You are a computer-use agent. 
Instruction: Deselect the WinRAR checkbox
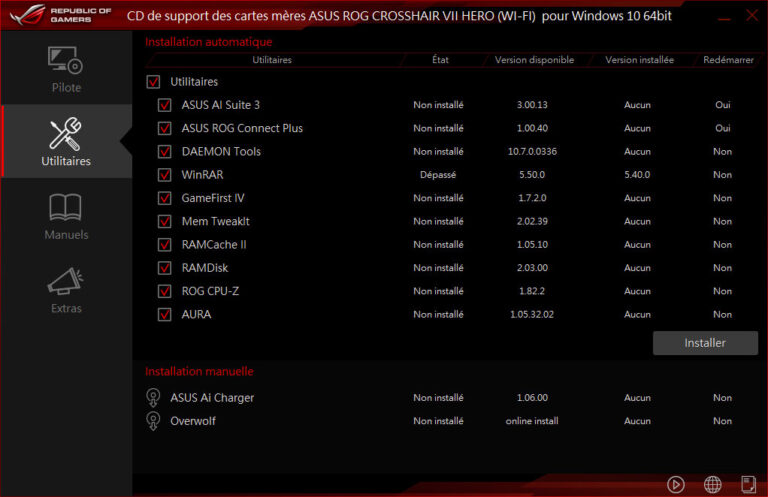click(165, 175)
